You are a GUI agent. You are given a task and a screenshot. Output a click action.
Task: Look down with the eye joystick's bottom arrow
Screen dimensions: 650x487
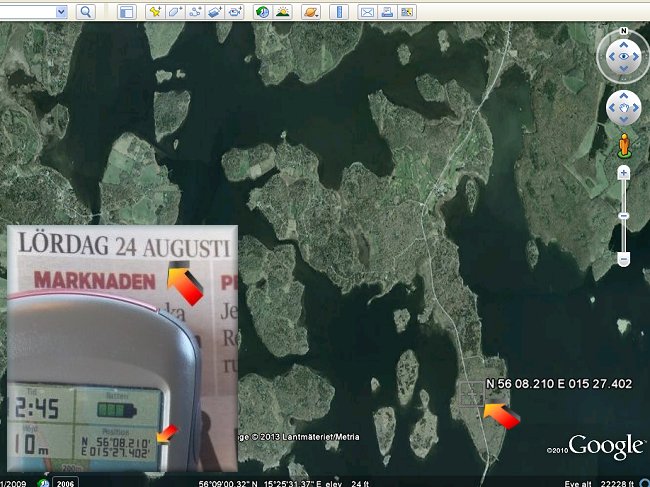click(623, 68)
